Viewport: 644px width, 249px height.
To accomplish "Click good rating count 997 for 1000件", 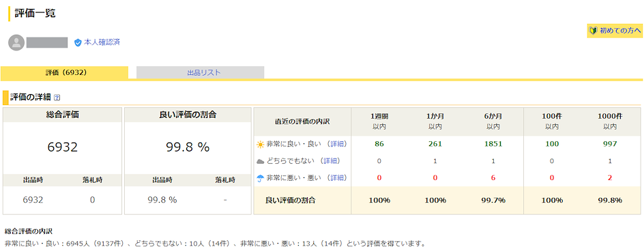I will coord(610,144).
